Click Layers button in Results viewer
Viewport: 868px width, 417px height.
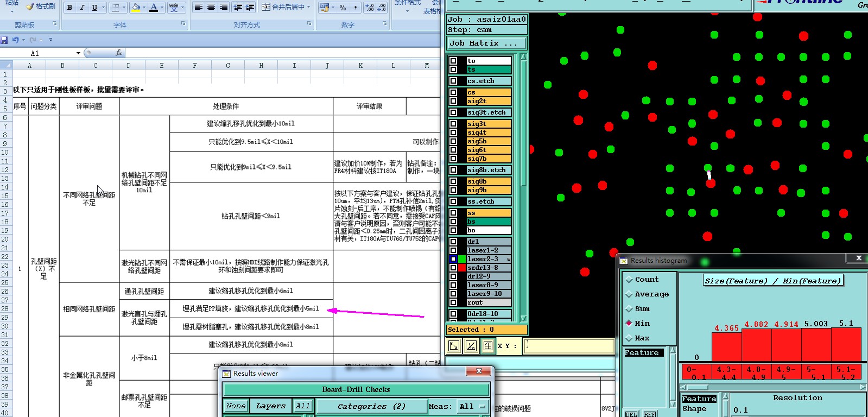click(271, 406)
